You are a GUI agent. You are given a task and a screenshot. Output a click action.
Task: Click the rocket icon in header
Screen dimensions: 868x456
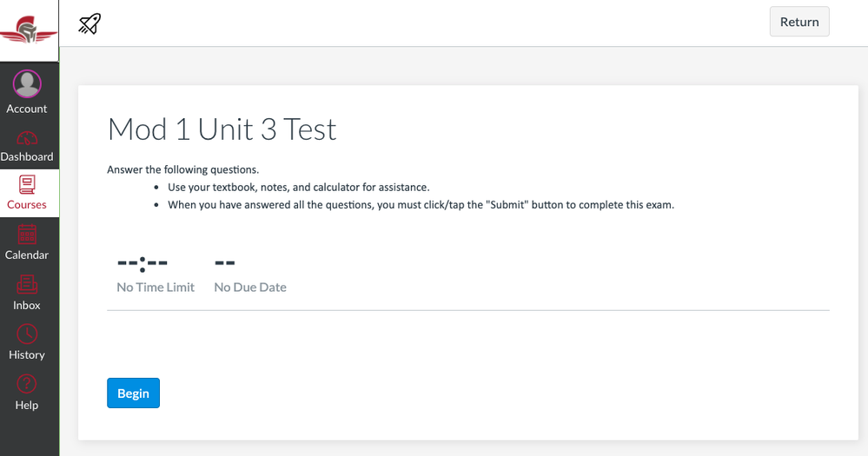[x=89, y=23]
